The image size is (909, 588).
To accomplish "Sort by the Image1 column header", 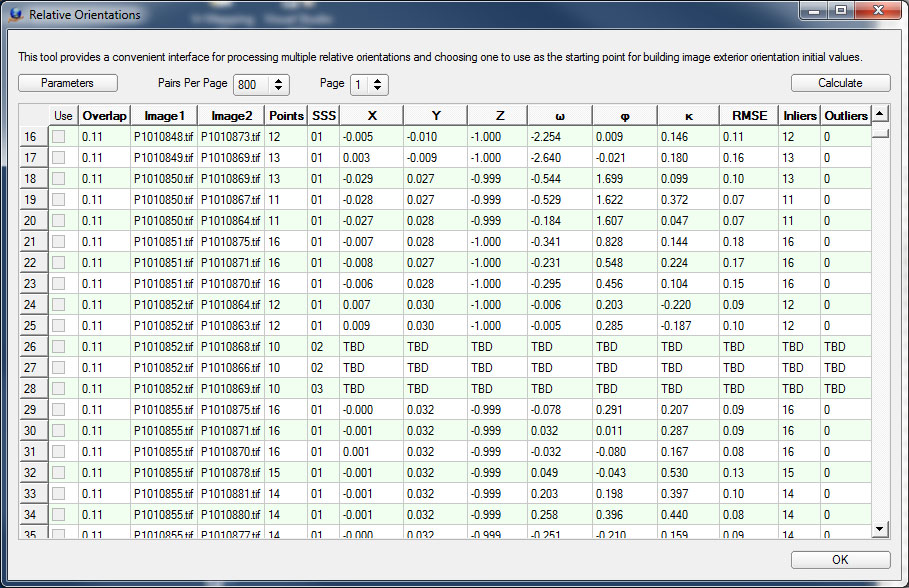I will pos(164,116).
